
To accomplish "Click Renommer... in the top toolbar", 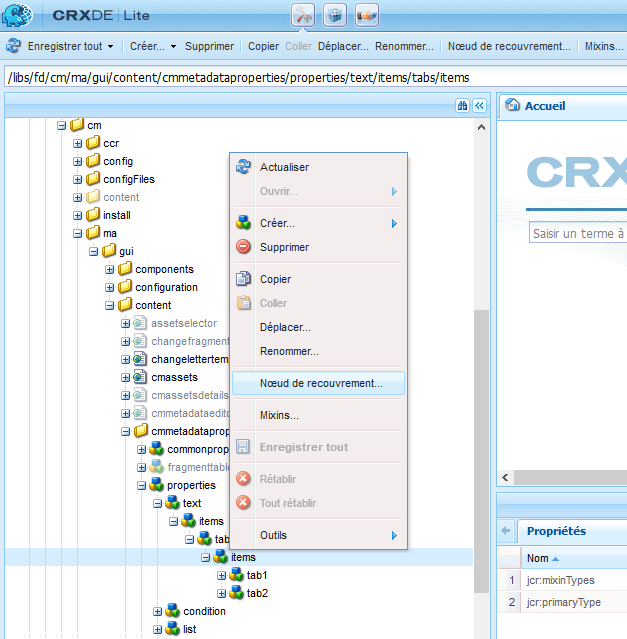I will (x=404, y=46).
